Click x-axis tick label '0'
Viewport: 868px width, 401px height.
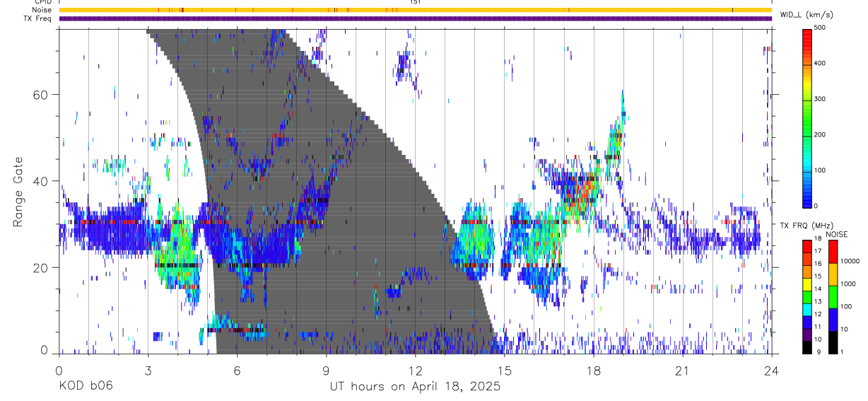(x=59, y=370)
